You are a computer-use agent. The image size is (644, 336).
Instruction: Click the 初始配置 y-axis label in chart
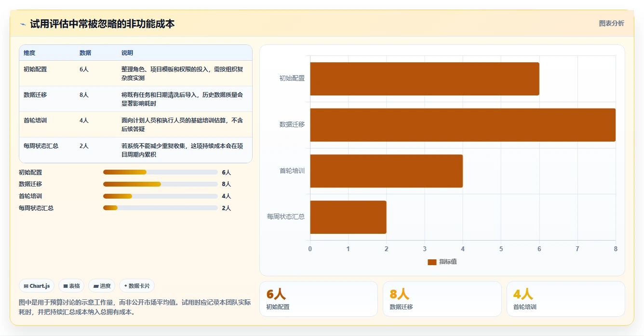point(292,78)
